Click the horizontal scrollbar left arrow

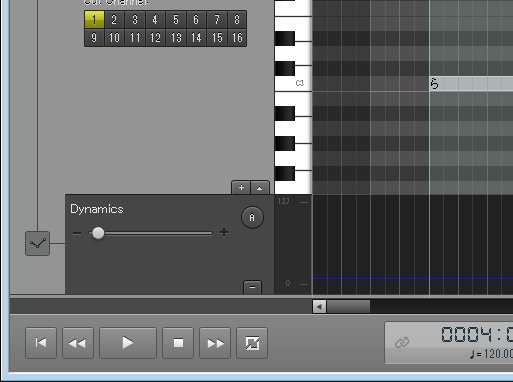coord(319,306)
